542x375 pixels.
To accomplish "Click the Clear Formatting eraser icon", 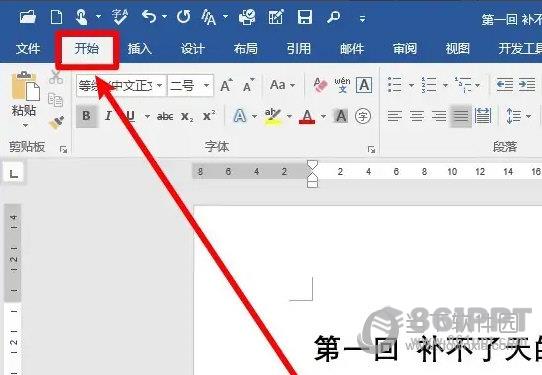I will click(320, 85).
